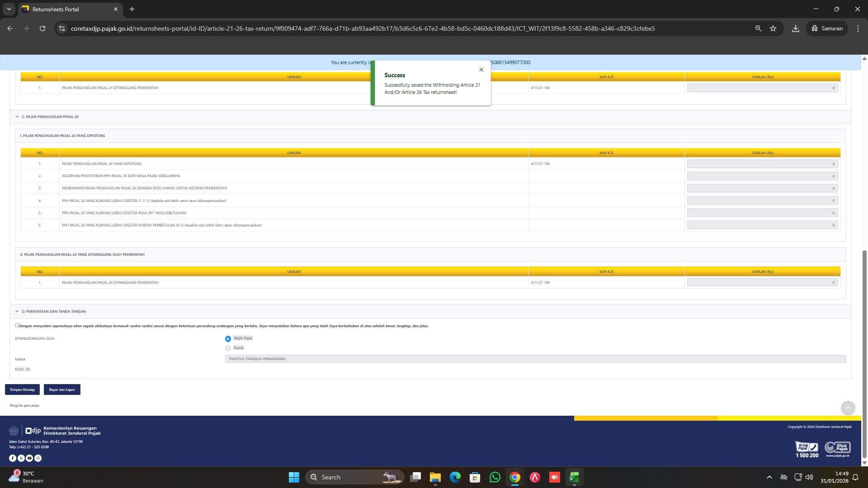The image size is (868, 488).
Task: Select the Kuasa radio button
Action: click(x=228, y=348)
